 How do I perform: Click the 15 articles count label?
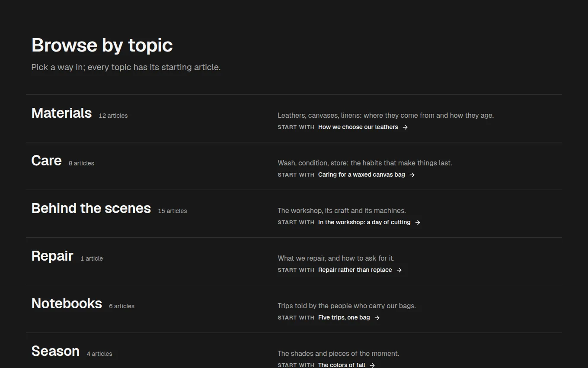pyautogui.click(x=173, y=211)
